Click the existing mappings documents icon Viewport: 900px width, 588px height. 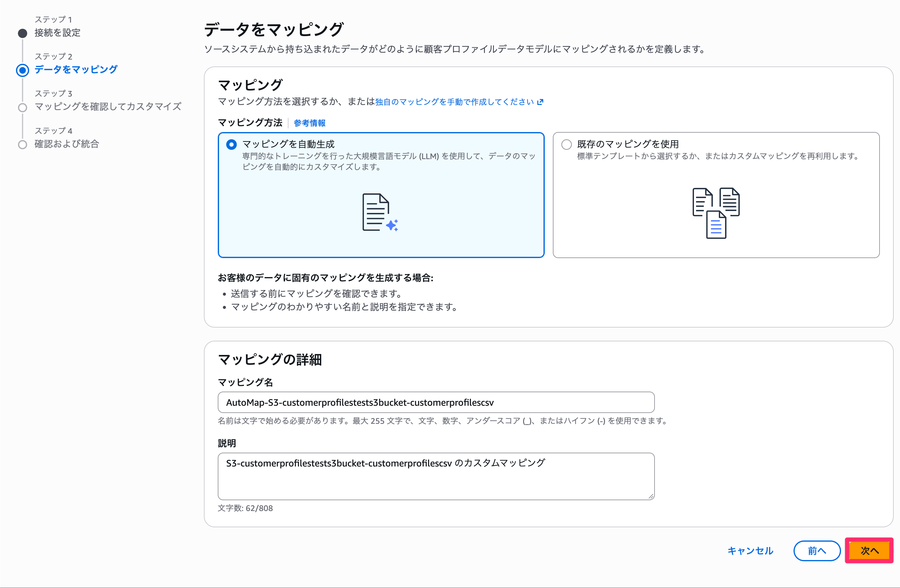coord(716,213)
